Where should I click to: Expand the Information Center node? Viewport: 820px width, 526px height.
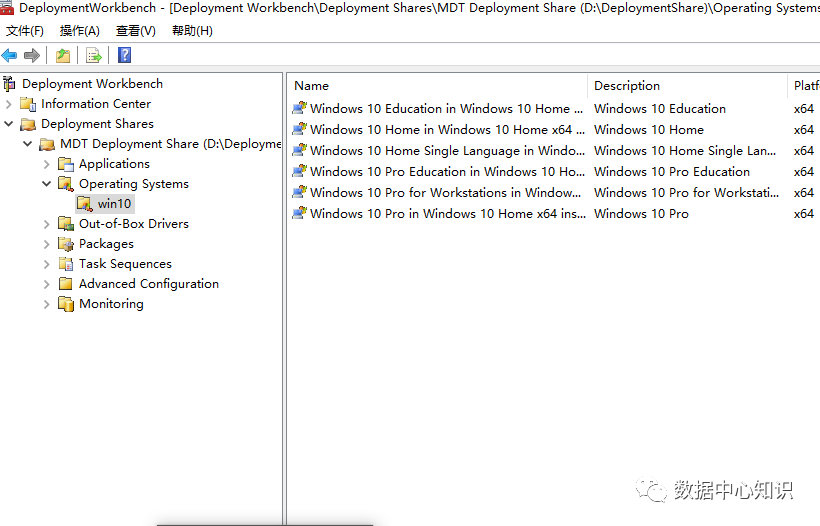[x=9, y=104]
